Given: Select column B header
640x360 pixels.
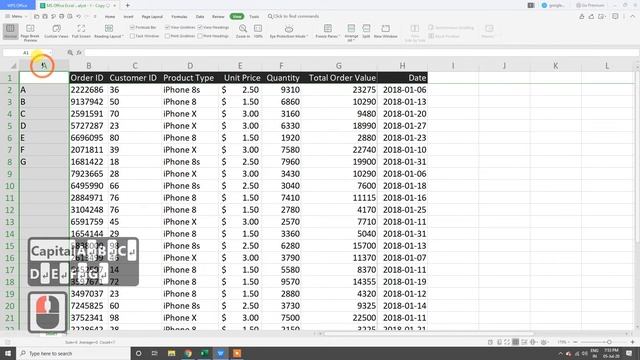Looking at the screenshot, I should (x=89, y=66).
